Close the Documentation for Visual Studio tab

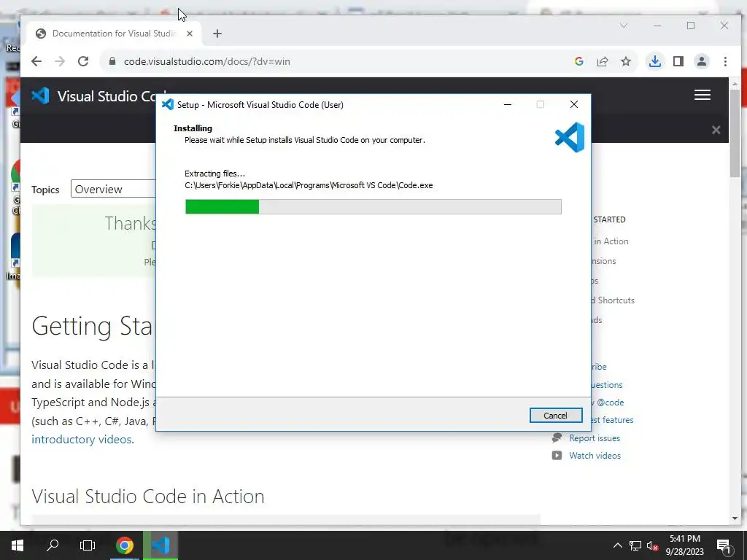click(x=190, y=34)
